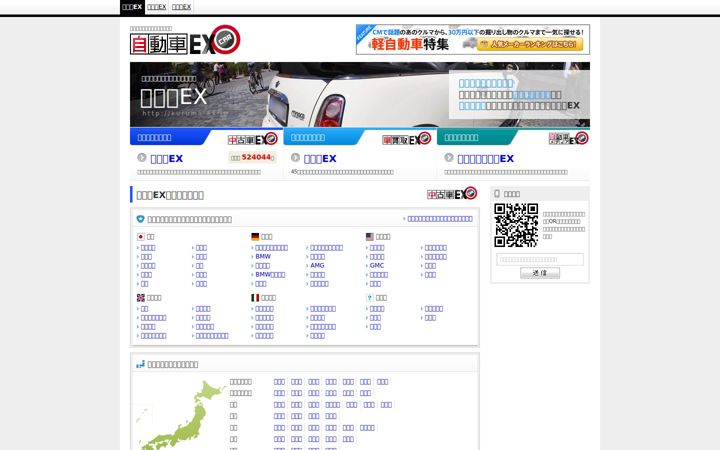Viewport: 720px width, 450px height.
Task: Click the green map of Japan
Action: coord(179,415)
